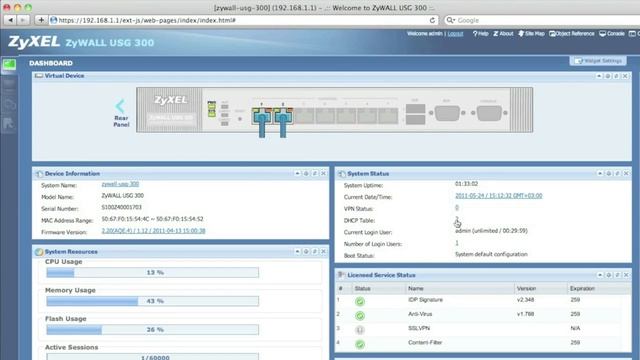Click refresh-now icon in Device Information widget

[x=315, y=174]
